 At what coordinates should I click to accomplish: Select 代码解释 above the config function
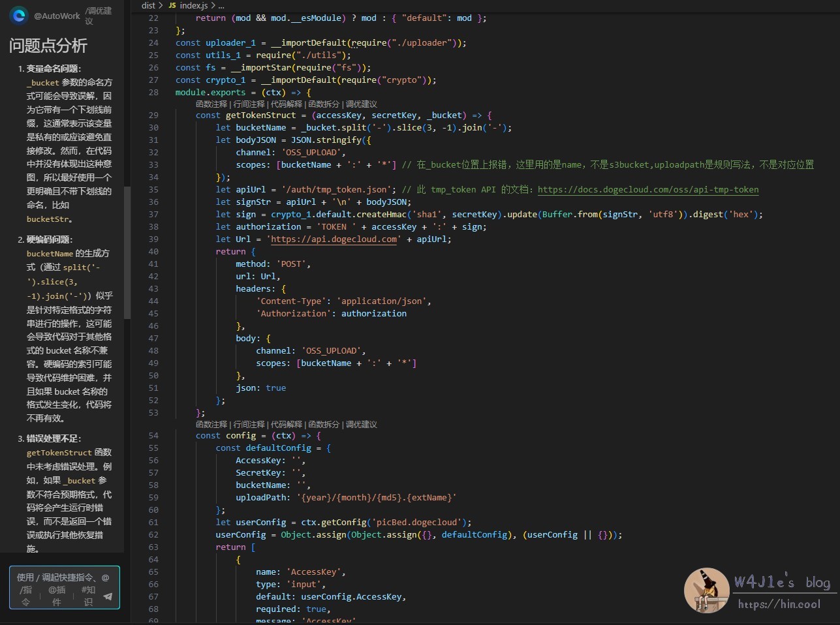point(287,425)
